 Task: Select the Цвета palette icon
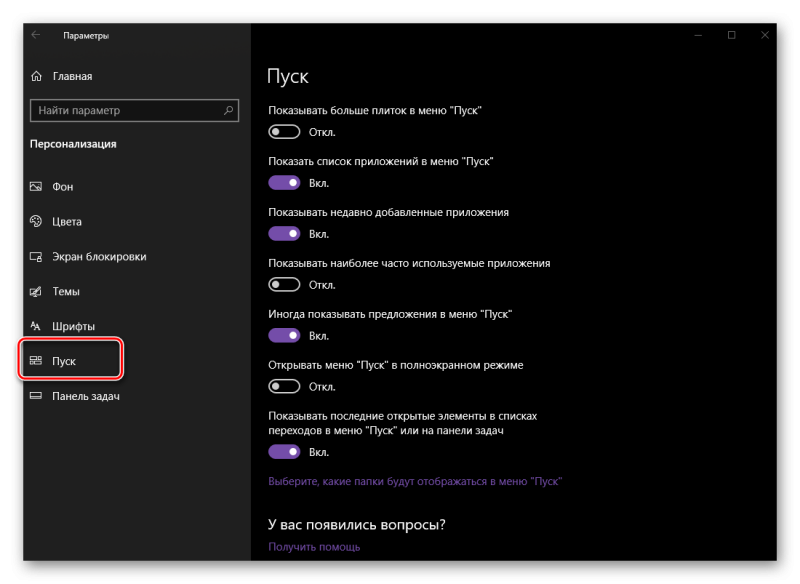(x=36, y=221)
